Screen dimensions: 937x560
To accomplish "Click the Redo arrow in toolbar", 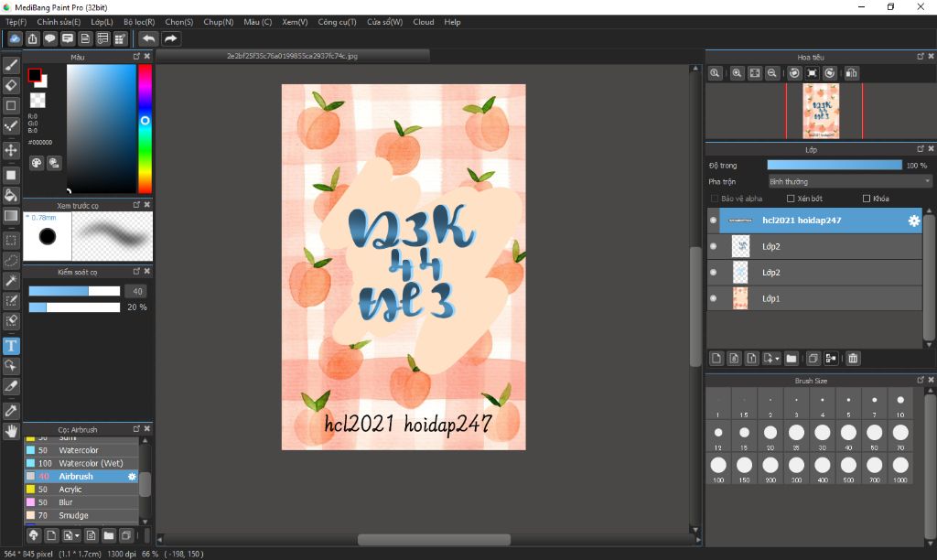I will click(170, 38).
